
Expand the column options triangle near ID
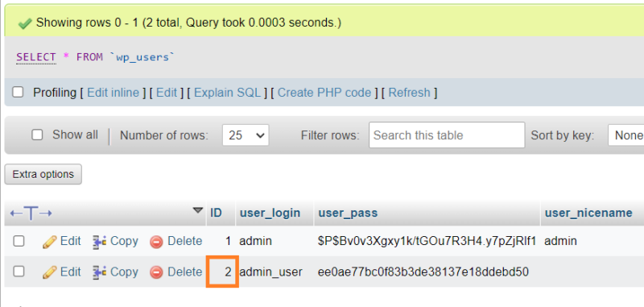pos(198,210)
